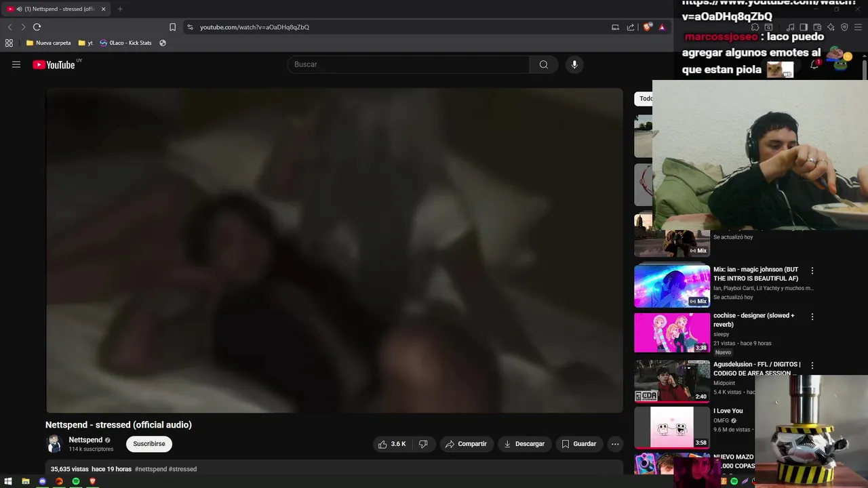Open Spotify from the taskbar
Screen dimensions: 868x488
coord(76,481)
